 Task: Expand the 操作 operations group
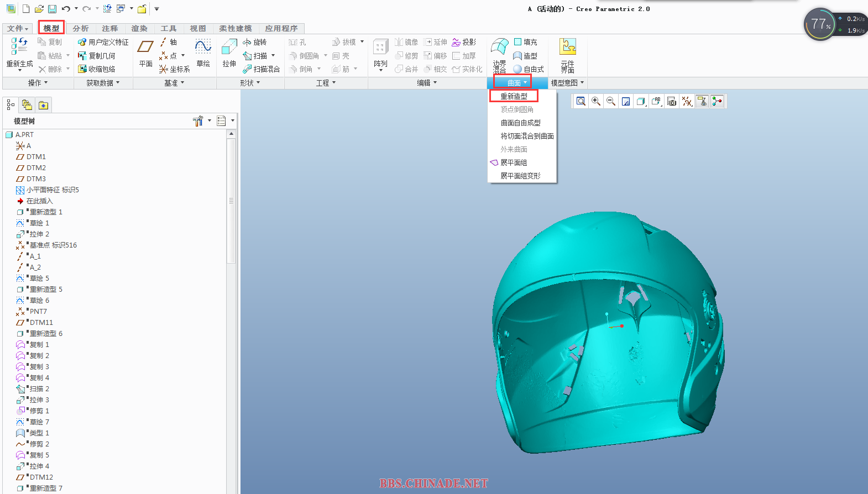pos(38,83)
